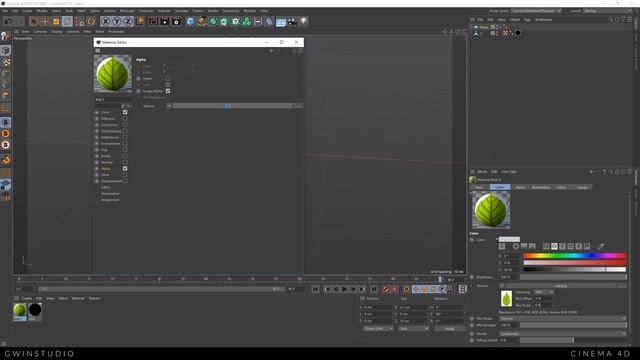Select the Editor item in Material Editor list

tap(105, 187)
